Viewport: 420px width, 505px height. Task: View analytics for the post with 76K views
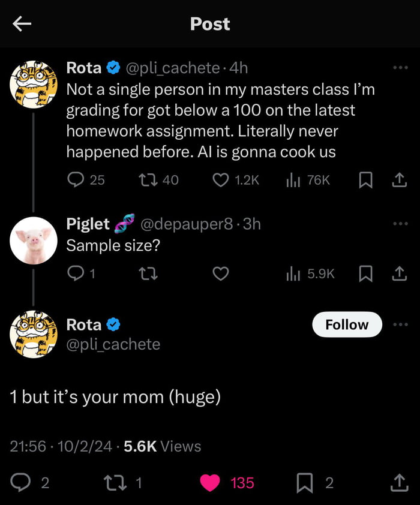click(x=293, y=179)
